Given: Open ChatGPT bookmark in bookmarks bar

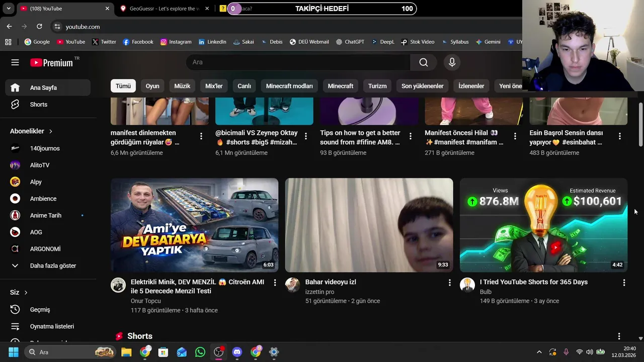Looking at the screenshot, I should coord(350,42).
